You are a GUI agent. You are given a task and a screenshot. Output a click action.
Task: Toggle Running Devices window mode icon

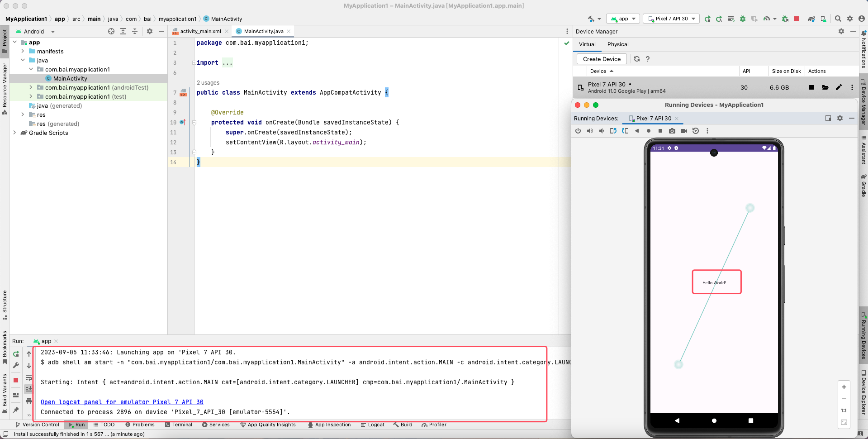tap(828, 118)
